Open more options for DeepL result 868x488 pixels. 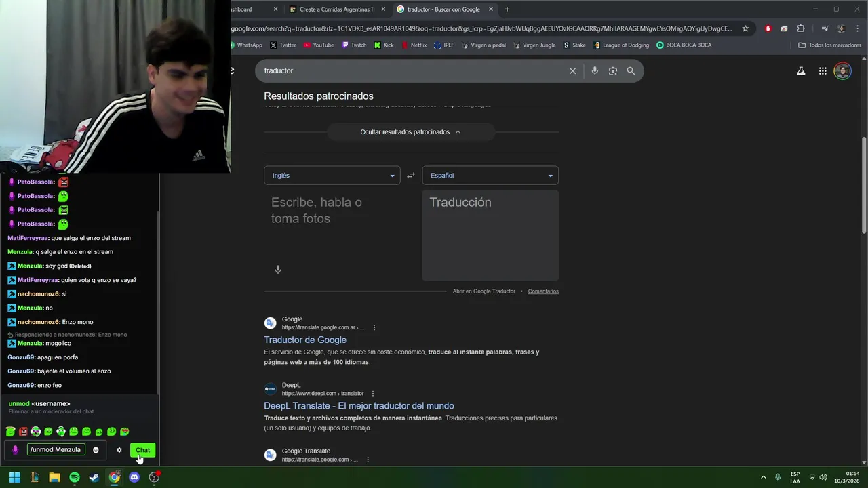(372, 394)
